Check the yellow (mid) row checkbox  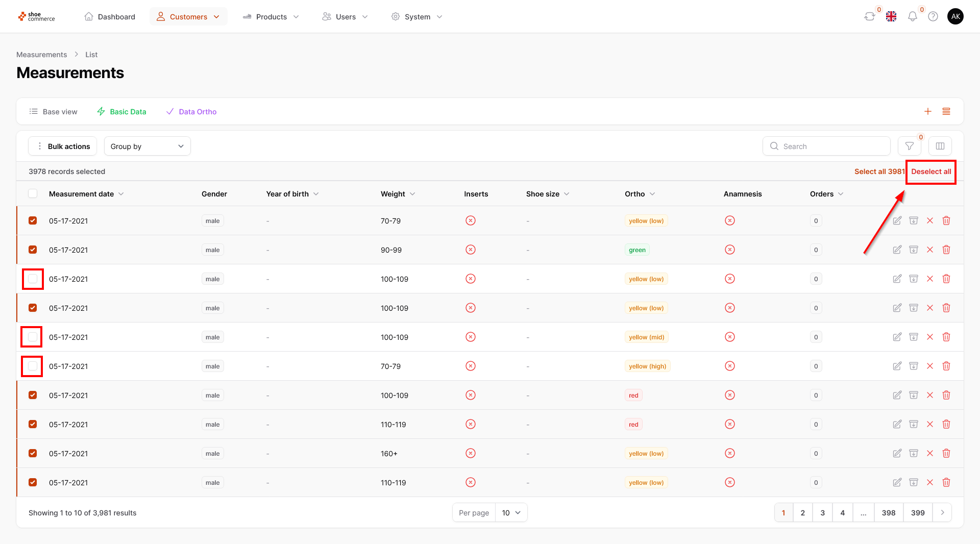33,337
